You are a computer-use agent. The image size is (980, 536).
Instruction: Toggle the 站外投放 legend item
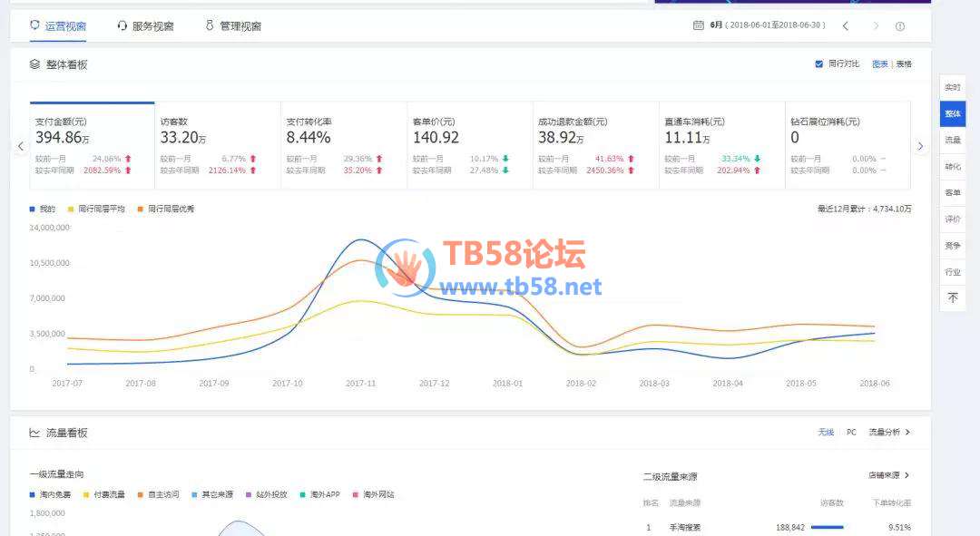tap(267, 495)
